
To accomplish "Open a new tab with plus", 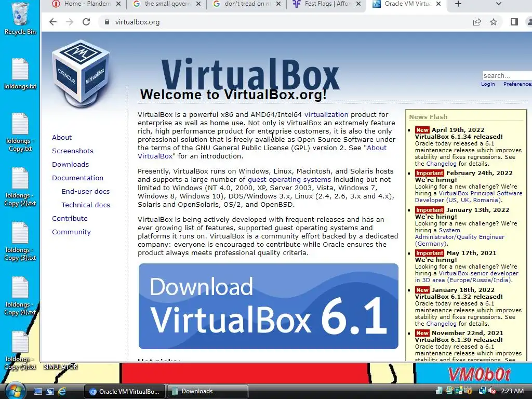I will pyautogui.click(x=458, y=4).
